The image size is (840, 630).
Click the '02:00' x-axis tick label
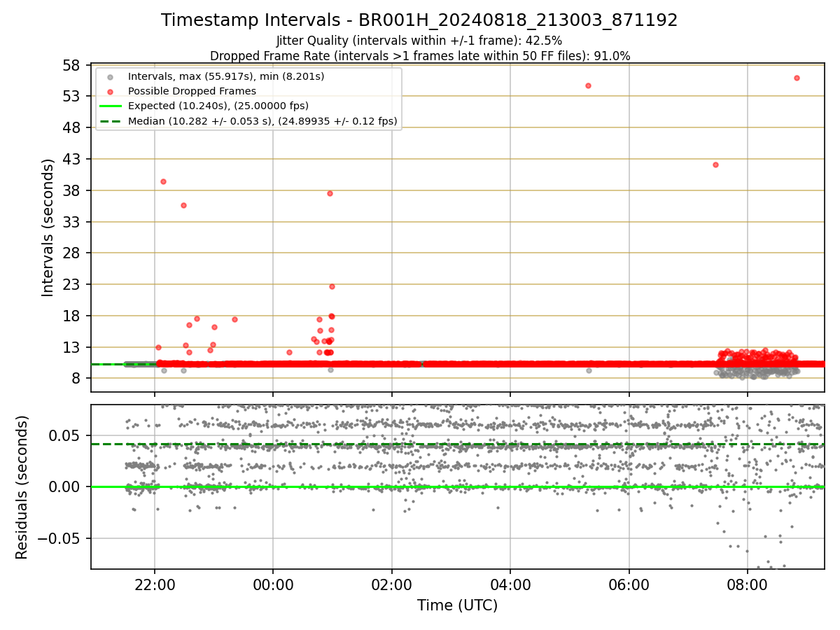coord(392,584)
